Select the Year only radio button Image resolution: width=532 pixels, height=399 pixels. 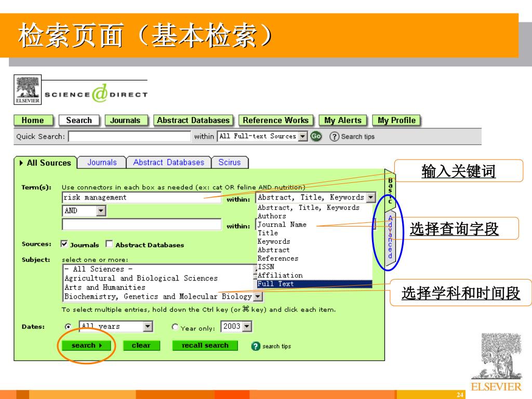coord(175,327)
